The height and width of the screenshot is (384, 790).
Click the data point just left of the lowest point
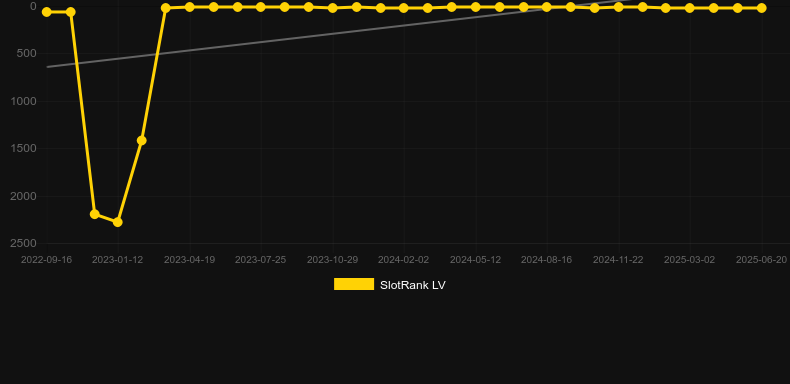[94, 214]
